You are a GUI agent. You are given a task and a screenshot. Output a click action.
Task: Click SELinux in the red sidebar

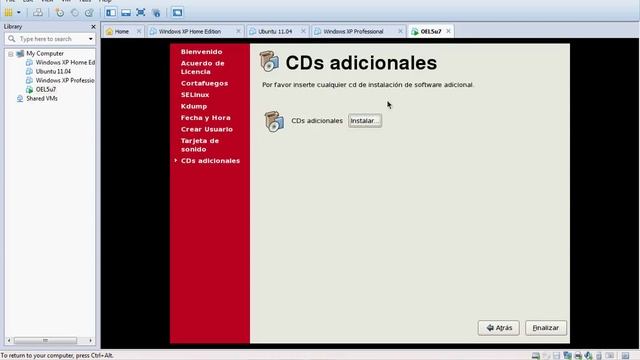point(195,95)
